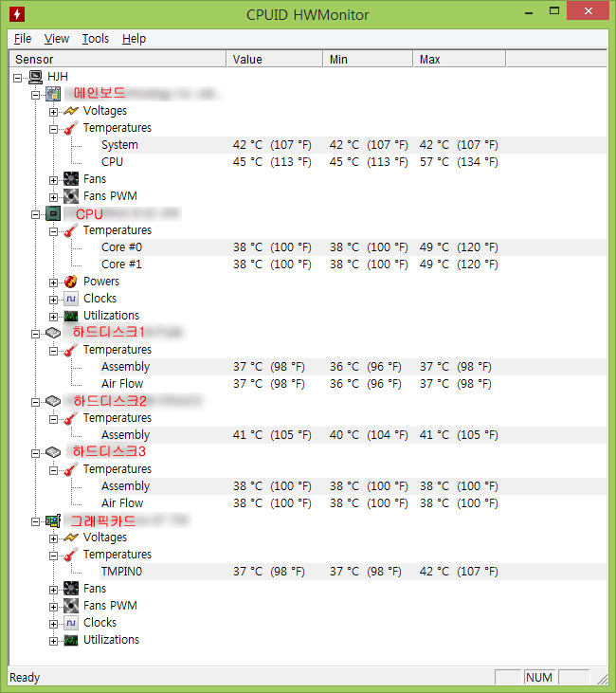Open the Tools menu
The width and height of the screenshot is (616, 693).
(x=96, y=39)
